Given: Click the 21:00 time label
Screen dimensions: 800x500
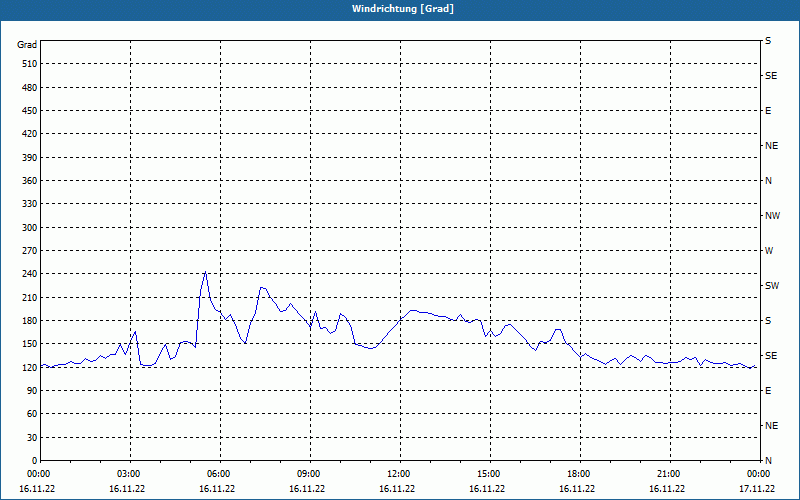Looking at the screenshot, I should [x=670, y=474].
